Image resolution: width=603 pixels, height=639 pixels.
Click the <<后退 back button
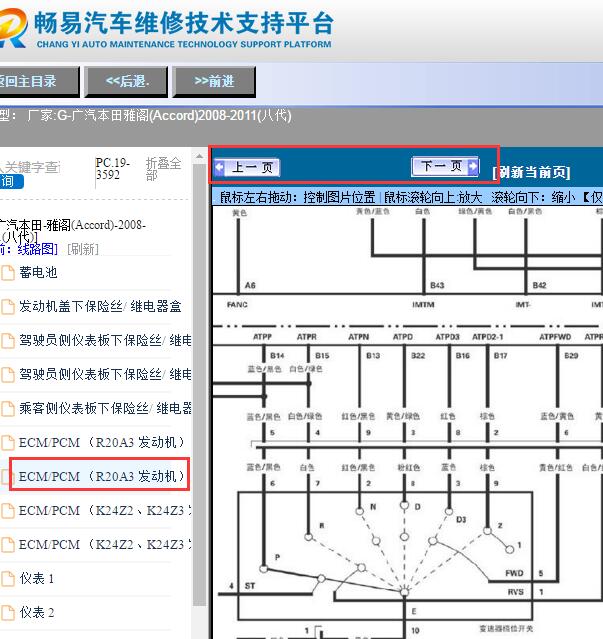tap(126, 82)
